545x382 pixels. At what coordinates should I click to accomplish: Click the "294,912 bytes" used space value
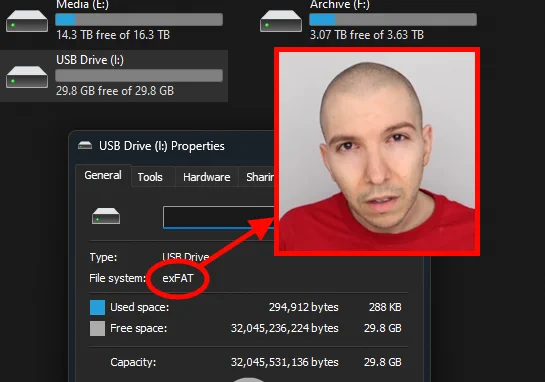[x=303, y=307]
